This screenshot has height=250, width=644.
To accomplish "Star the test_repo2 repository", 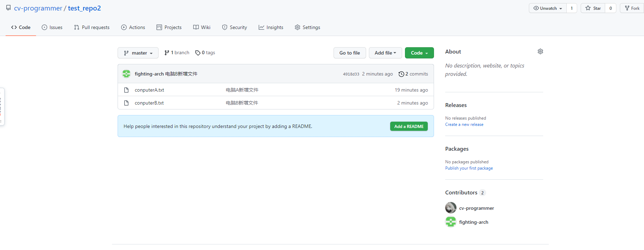I will [593, 8].
